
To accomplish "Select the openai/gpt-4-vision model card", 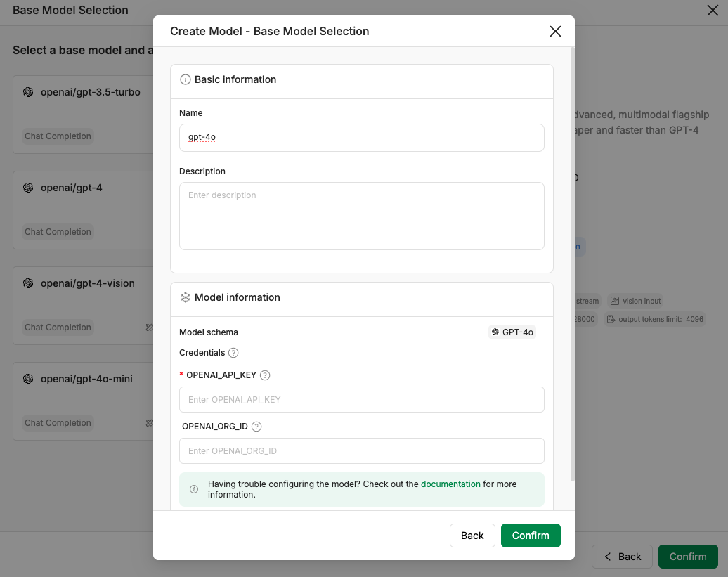I will (x=84, y=306).
